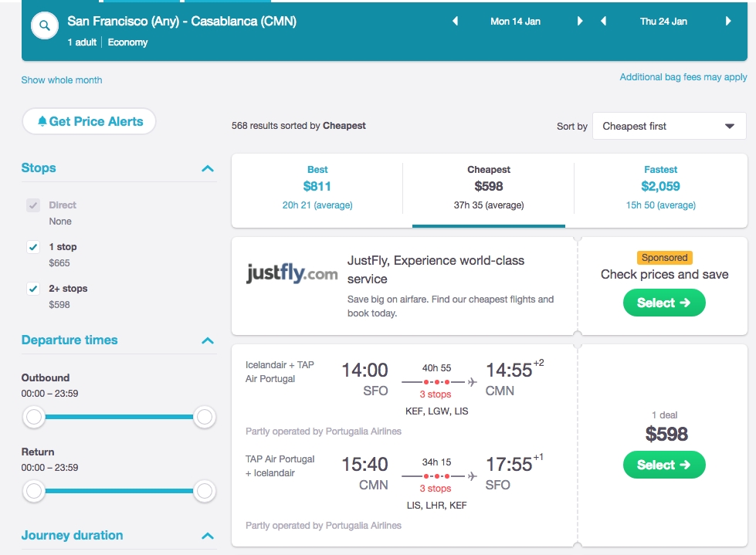Screen dimensions: 756x555
Task: Click the Mon 14 Jan departure date
Action: [x=515, y=21]
